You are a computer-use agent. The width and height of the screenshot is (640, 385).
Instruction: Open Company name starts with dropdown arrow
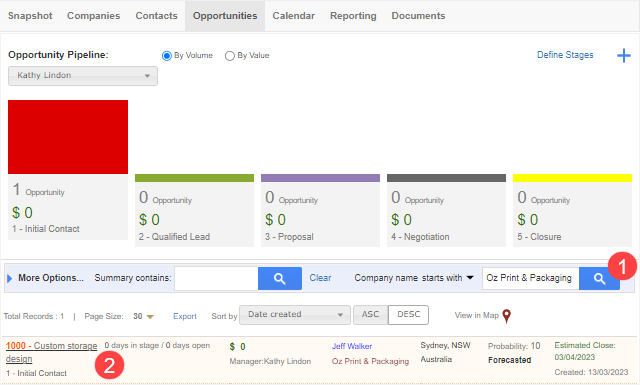(470, 278)
